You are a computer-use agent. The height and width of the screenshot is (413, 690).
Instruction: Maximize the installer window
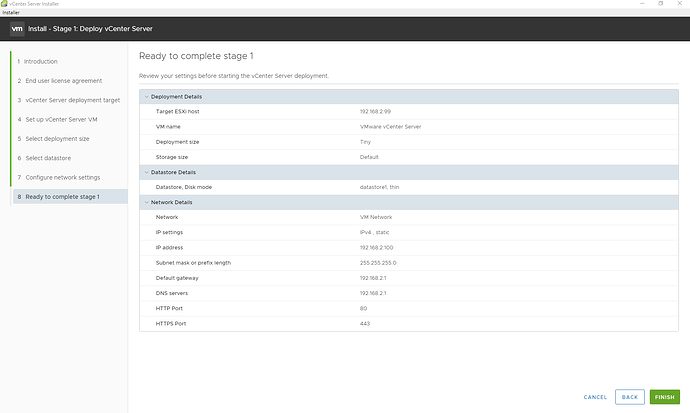tap(660, 4)
